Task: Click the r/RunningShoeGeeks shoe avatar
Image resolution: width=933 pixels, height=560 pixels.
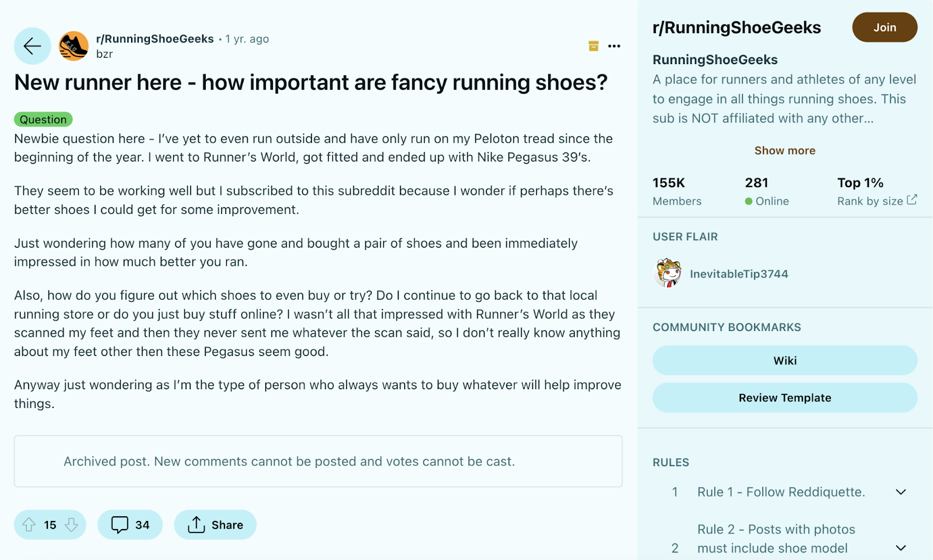Action: [73, 46]
